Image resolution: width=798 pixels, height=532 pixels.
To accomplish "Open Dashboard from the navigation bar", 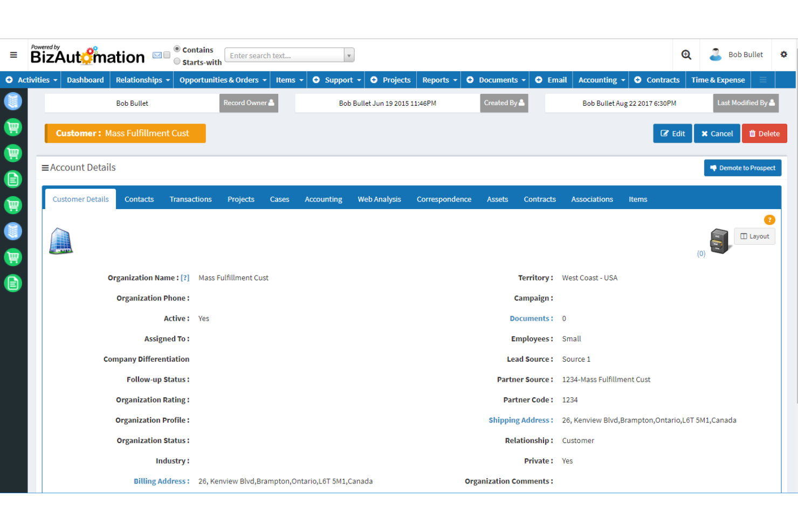I will pyautogui.click(x=85, y=80).
